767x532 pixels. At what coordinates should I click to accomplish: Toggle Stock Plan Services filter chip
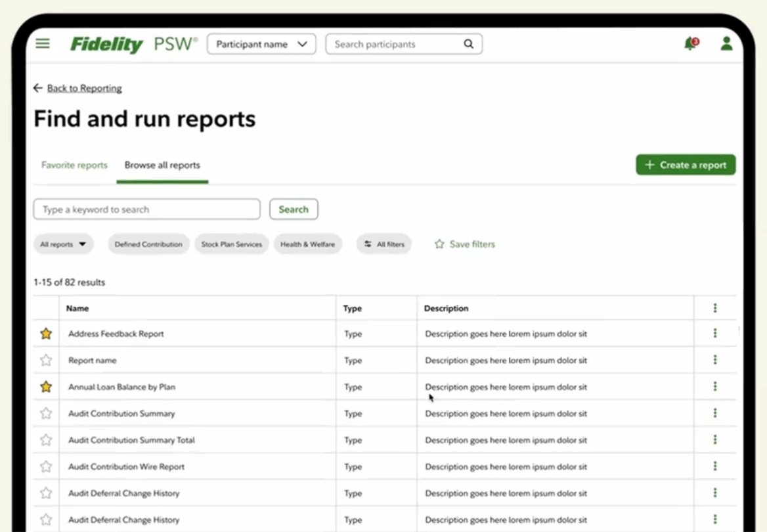point(231,244)
